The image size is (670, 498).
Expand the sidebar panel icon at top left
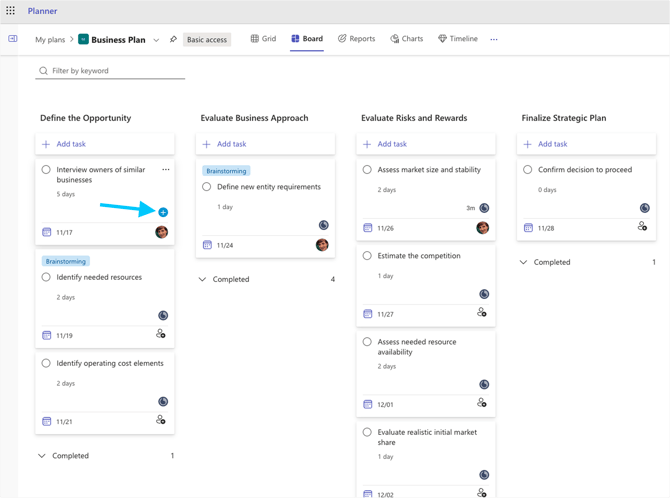tap(13, 39)
